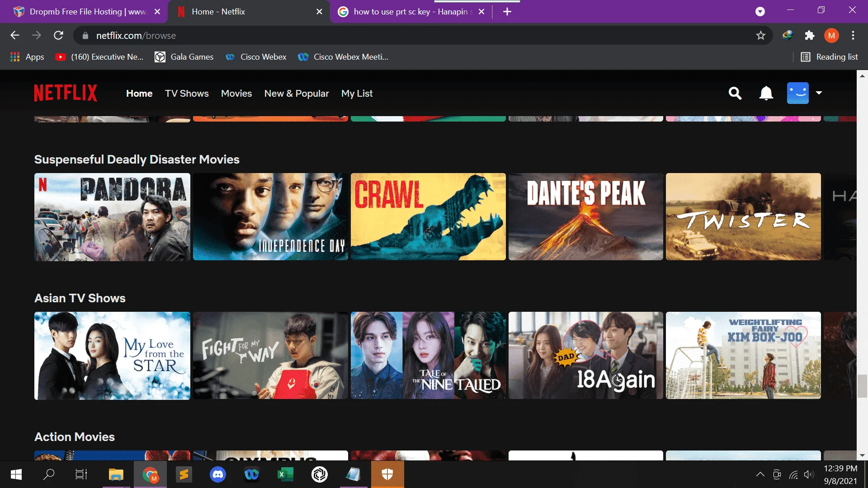Select the Twister movie thumbnail

(743, 217)
